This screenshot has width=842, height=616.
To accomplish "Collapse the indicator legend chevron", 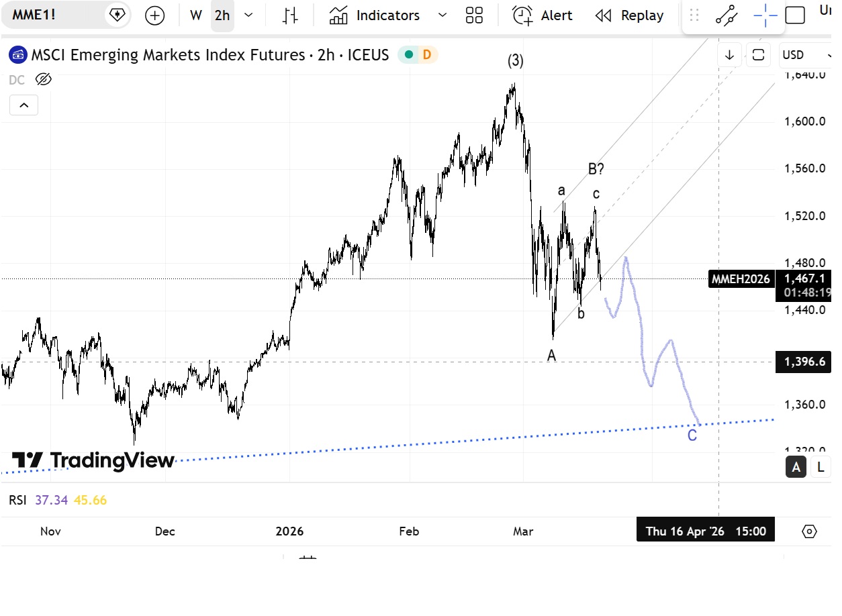I will [x=24, y=105].
